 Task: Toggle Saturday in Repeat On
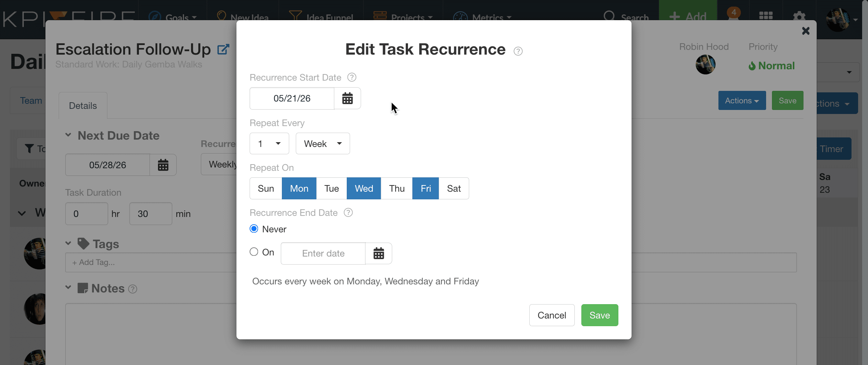(454, 188)
